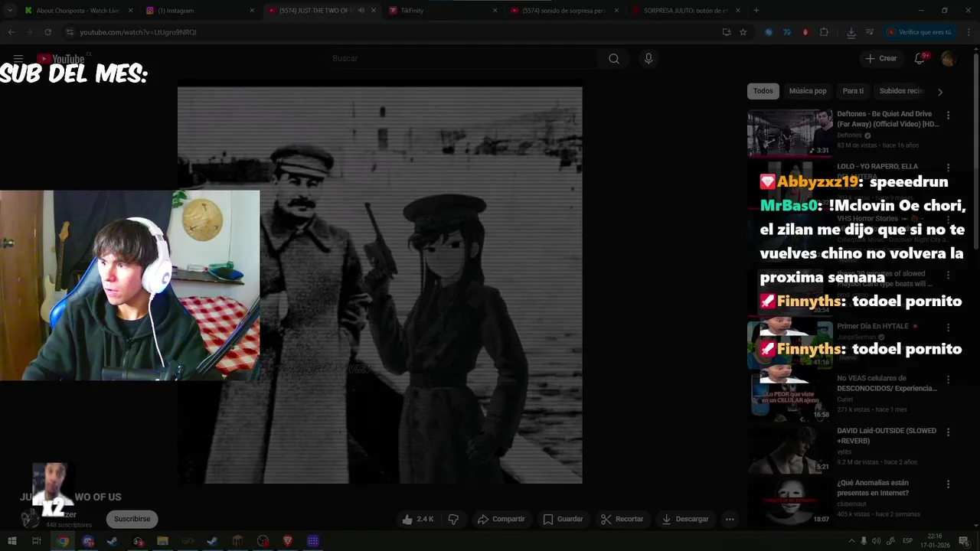This screenshot has width=980, height=551.
Task: Install app icon in address bar
Action: coord(727,32)
